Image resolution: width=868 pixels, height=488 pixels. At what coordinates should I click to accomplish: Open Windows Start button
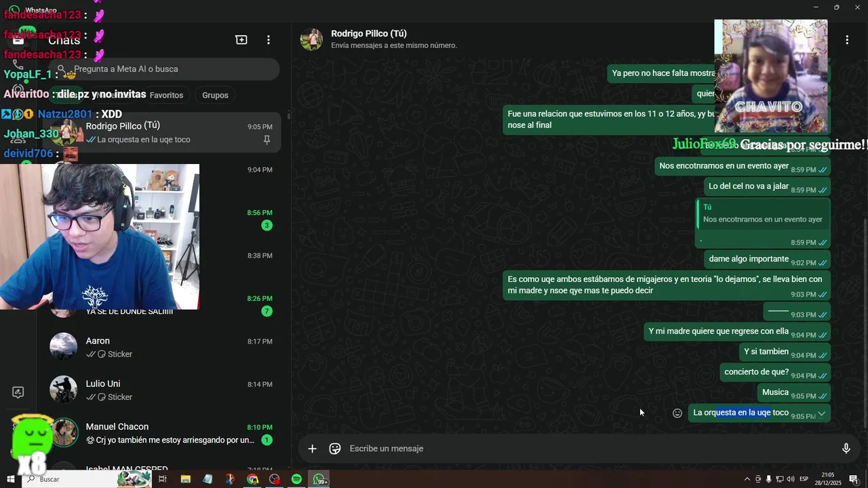[11, 479]
